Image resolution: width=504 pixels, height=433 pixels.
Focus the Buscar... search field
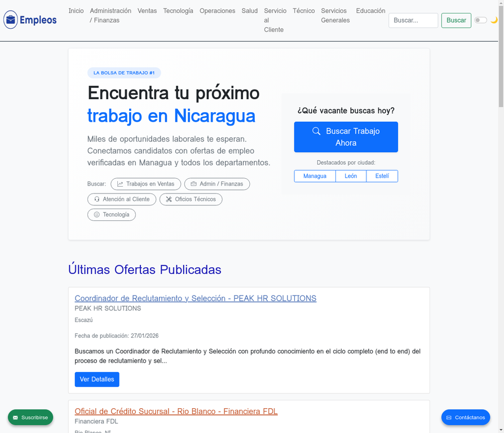coord(413,20)
